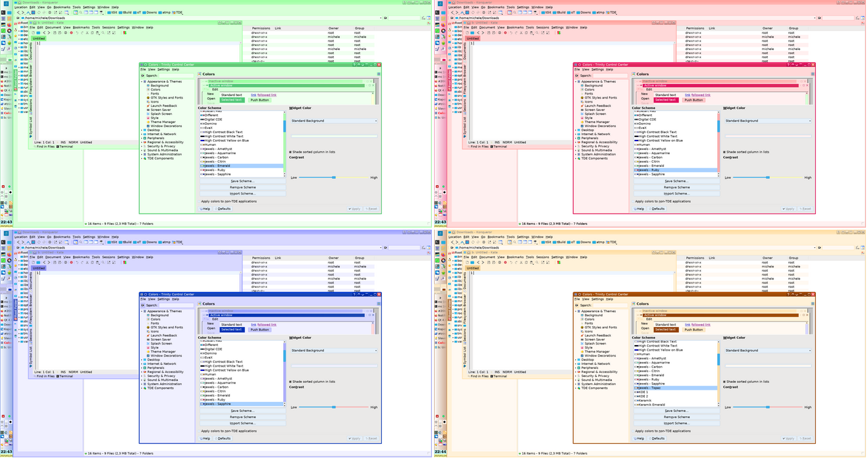
Task: Click GTK Styles and Fonts icon in blue-themed panel
Action: [148, 328]
